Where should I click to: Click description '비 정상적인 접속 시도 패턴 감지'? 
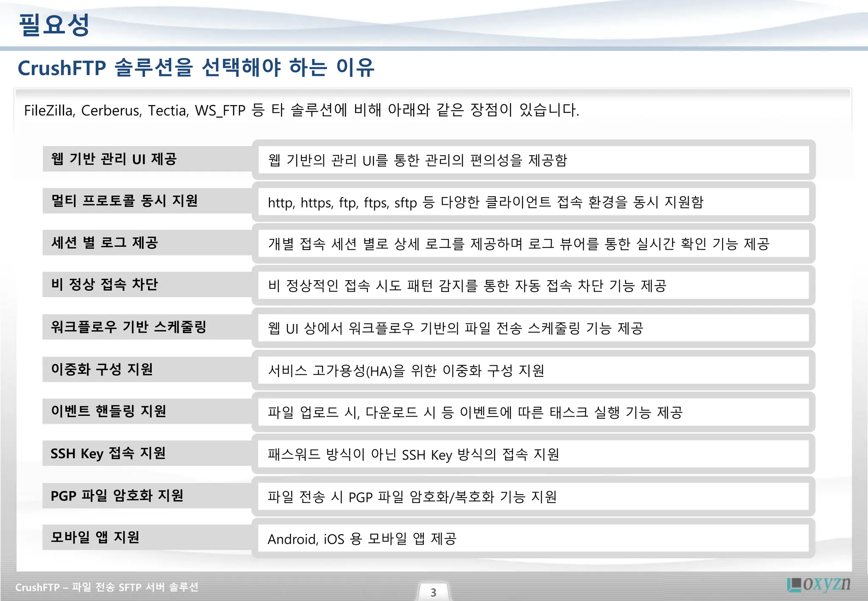467,286
